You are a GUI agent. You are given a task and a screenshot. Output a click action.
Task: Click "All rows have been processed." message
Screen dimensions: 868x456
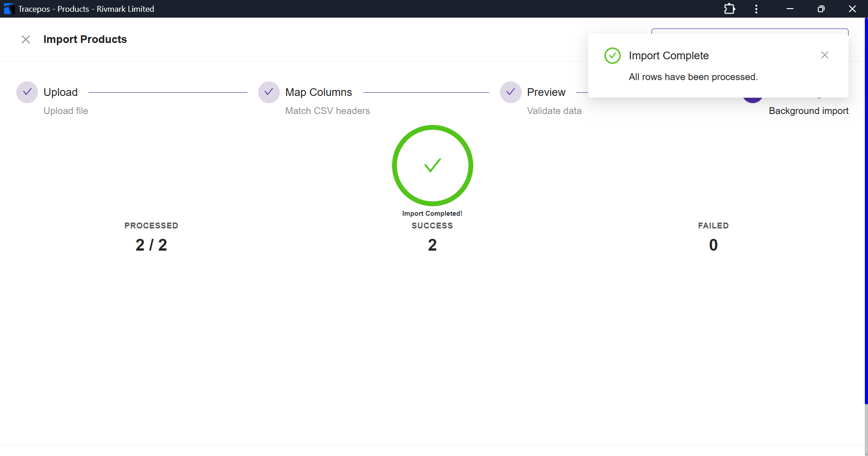693,77
